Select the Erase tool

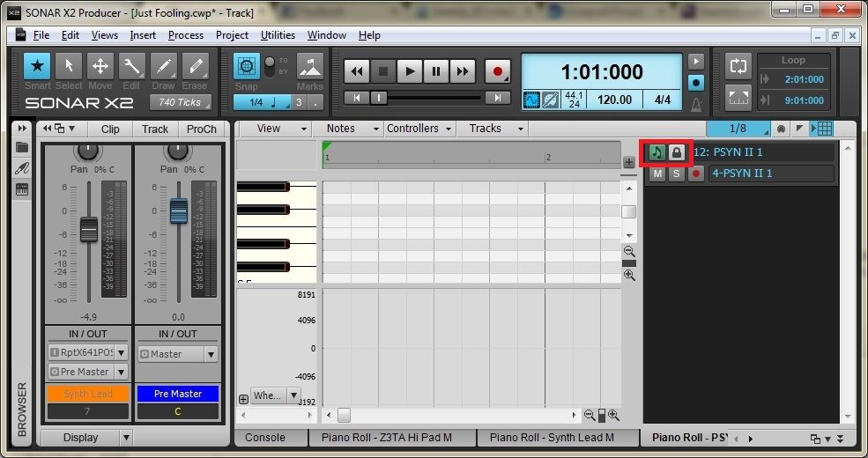tap(195, 68)
